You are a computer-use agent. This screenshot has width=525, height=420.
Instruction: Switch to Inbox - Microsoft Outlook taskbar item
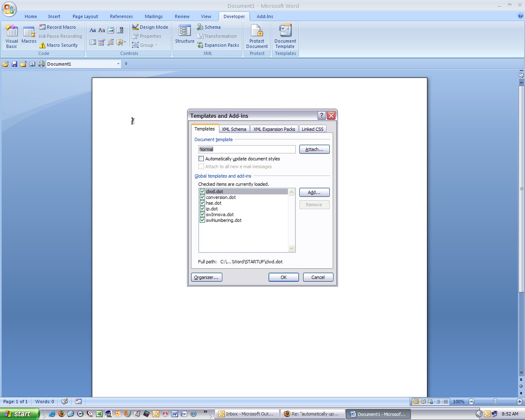pos(247,414)
